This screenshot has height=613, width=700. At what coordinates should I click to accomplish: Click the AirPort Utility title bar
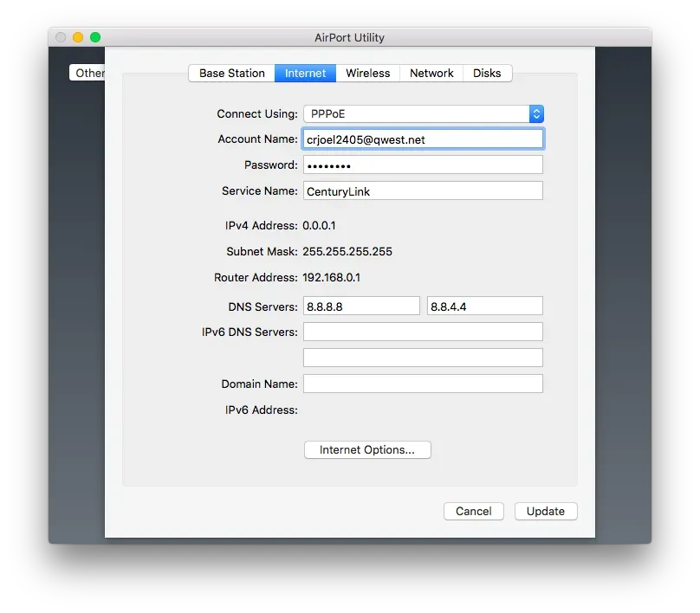(x=349, y=37)
